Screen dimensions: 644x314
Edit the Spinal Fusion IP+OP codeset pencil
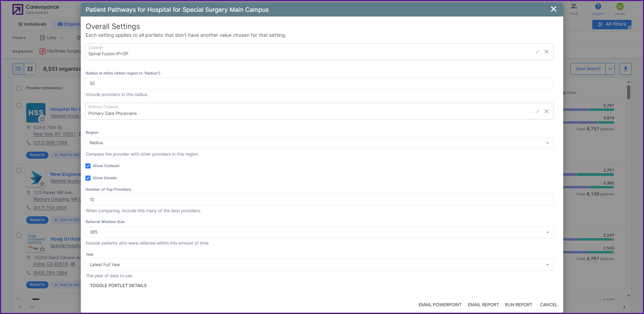tap(537, 52)
